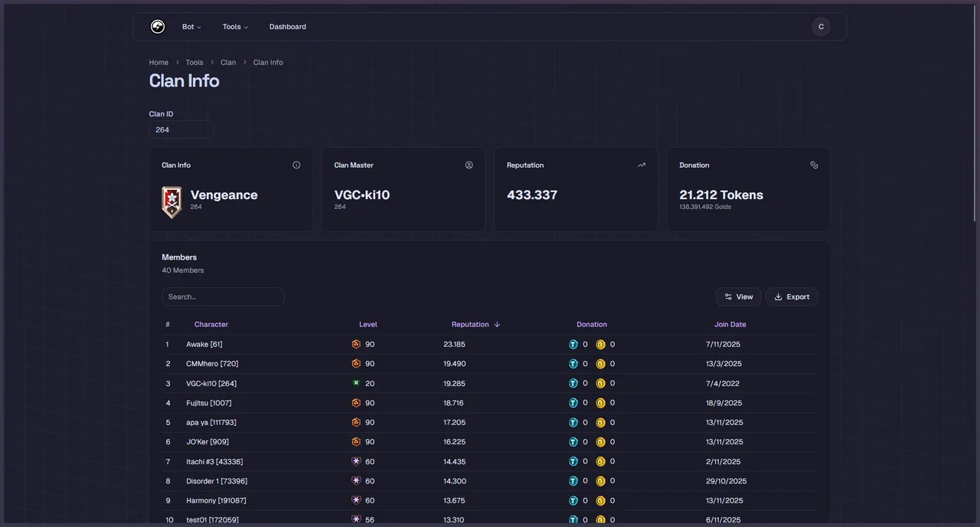This screenshot has height=527, width=980.
Task: Click the Reputation sort arrow icon
Action: 497,325
